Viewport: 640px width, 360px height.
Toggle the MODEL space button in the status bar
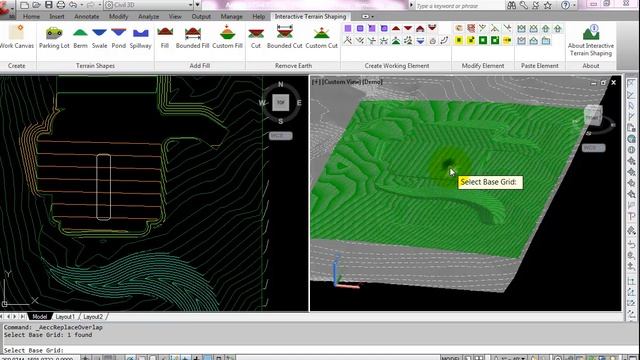click(450, 358)
